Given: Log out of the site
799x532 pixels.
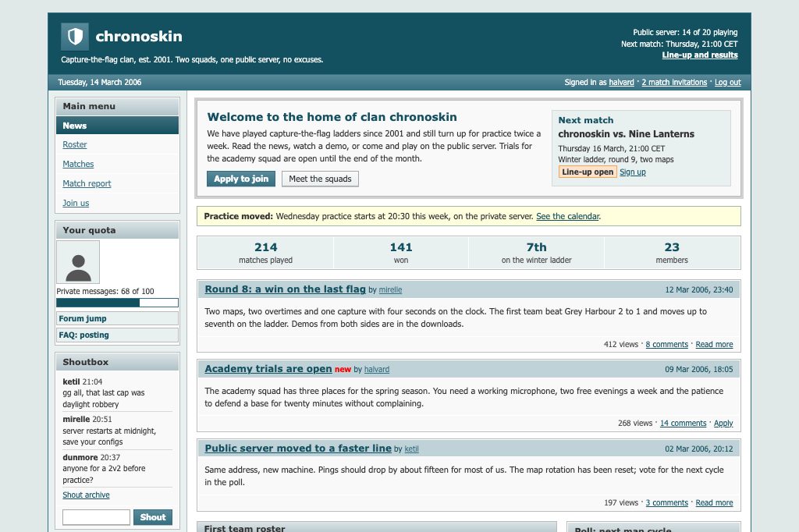Looking at the screenshot, I should click(728, 82).
